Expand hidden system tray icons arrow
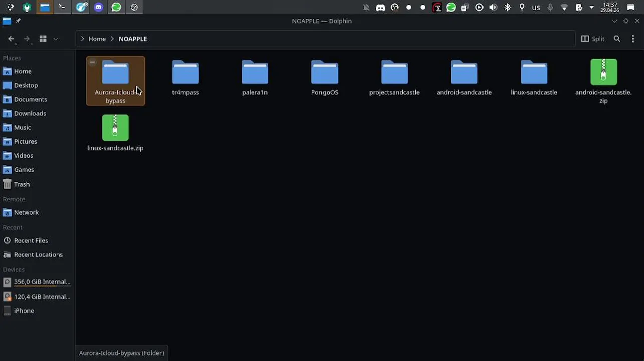Image resolution: width=644 pixels, height=361 pixels. 591,7
